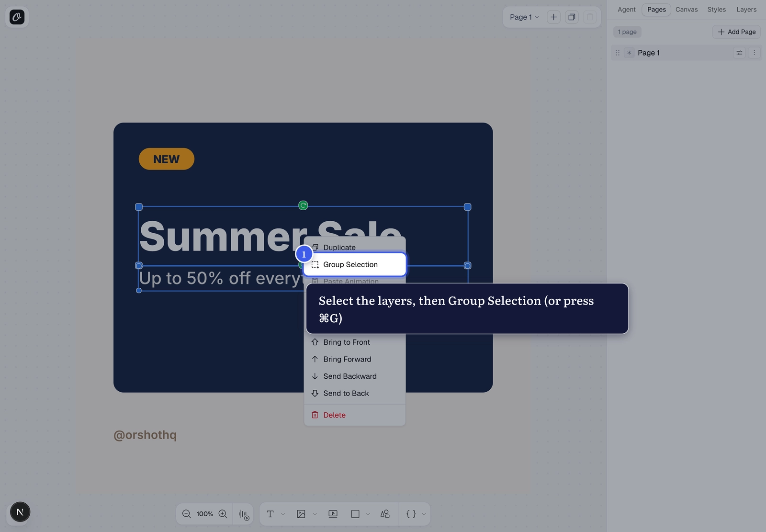Select the NEW badge on the canvas
This screenshot has width=766, height=532.
[167, 159]
